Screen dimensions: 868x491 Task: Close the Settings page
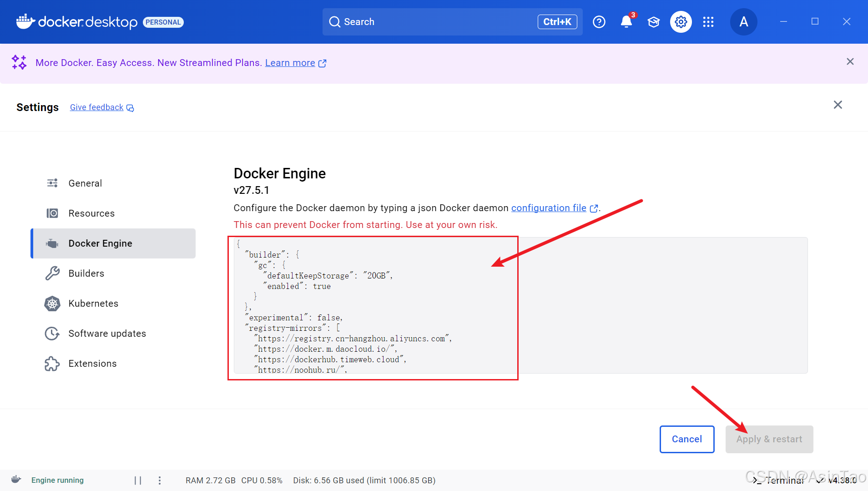tap(838, 105)
